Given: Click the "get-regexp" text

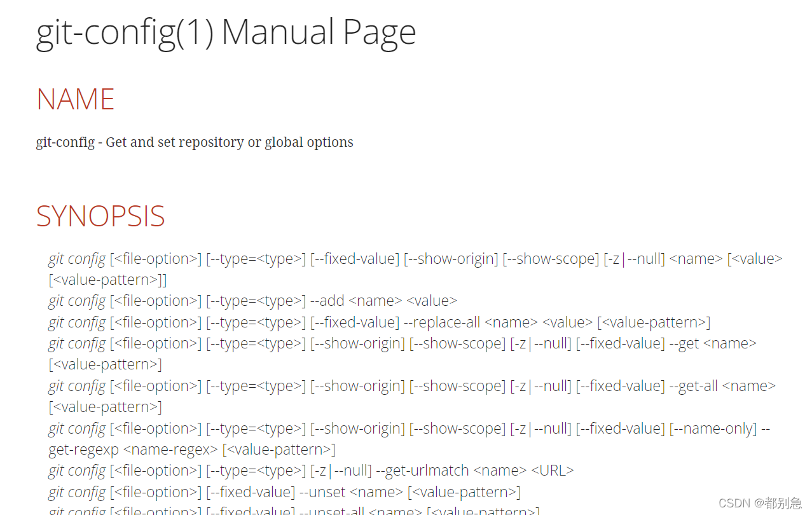Looking at the screenshot, I should point(83,450).
